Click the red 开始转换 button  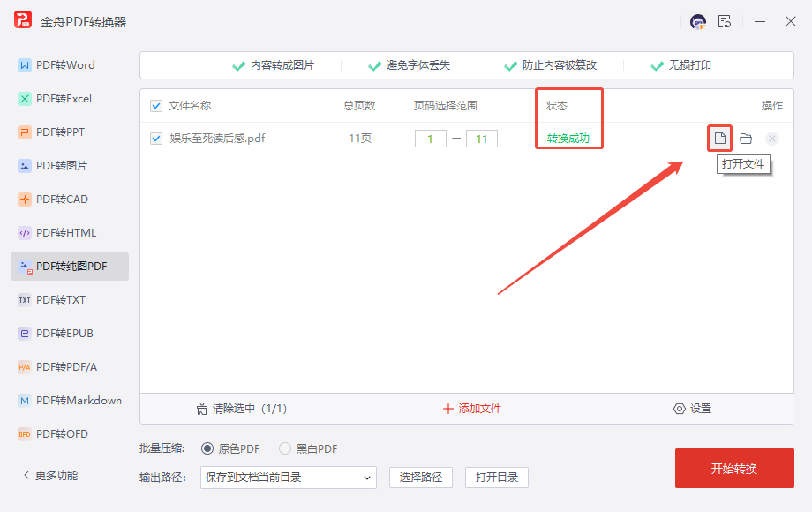734,469
